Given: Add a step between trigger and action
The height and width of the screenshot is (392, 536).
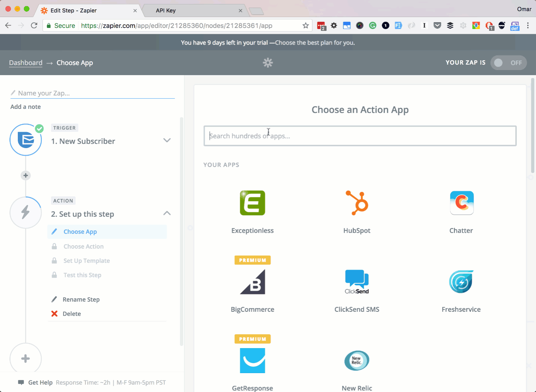Looking at the screenshot, I should pos(25,176).
